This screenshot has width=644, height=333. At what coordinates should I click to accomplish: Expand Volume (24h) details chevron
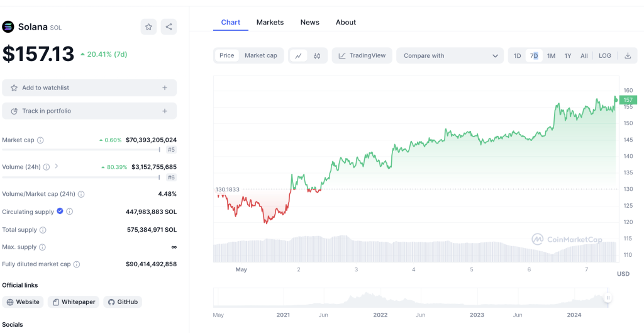(x=57, y=166)
